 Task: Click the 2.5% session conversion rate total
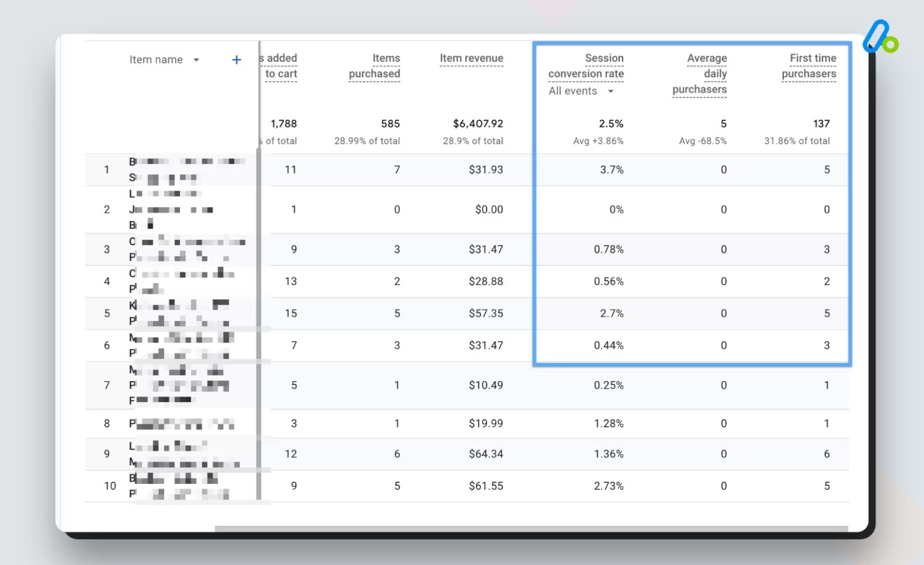[x=611, y=124]
